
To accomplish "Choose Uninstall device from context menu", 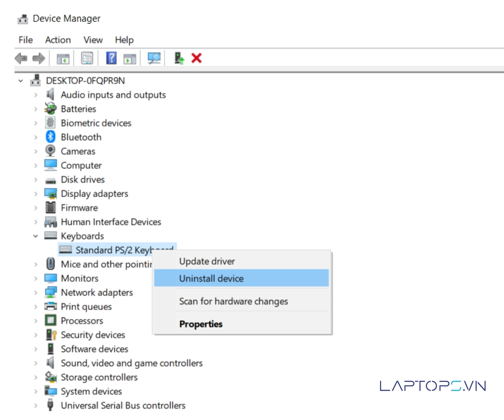I will pyautogui.click(x=211, y=278).
